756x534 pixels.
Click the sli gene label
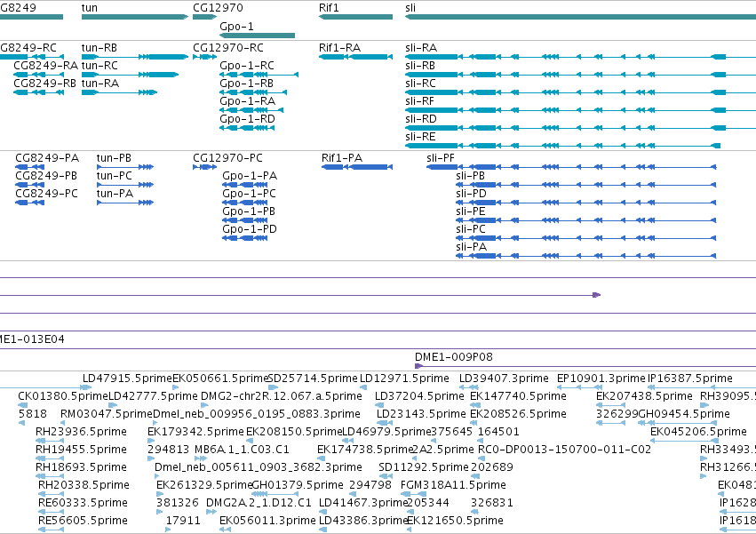(410, 8)
